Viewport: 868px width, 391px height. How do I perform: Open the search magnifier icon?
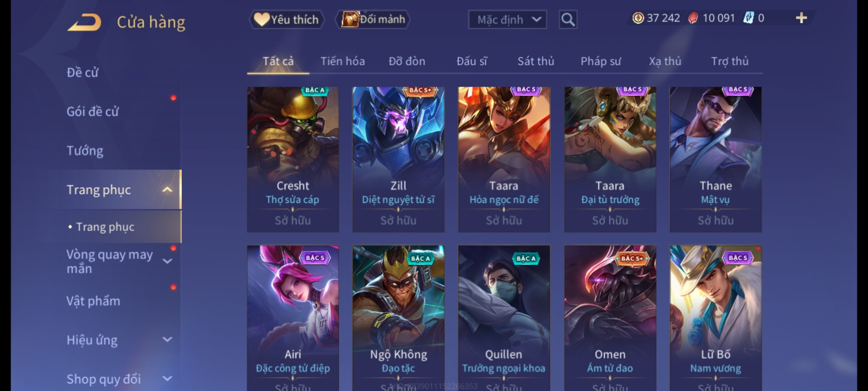tap(568, 20)
